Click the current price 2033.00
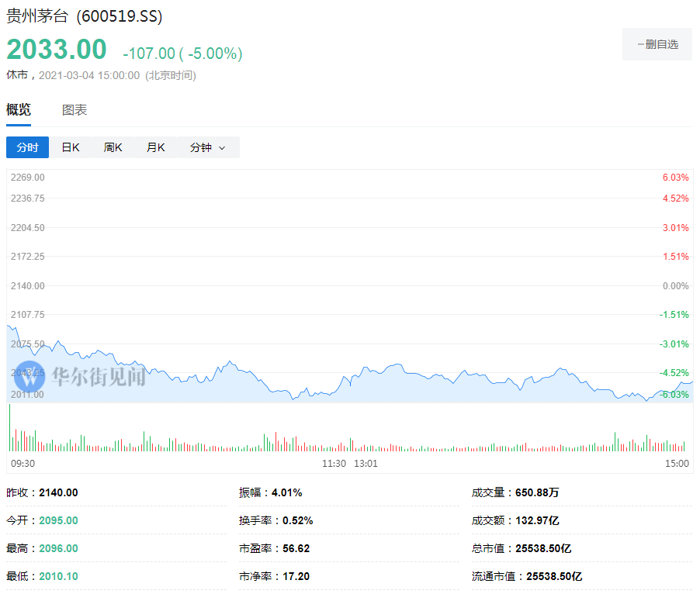 pos(57,49)
